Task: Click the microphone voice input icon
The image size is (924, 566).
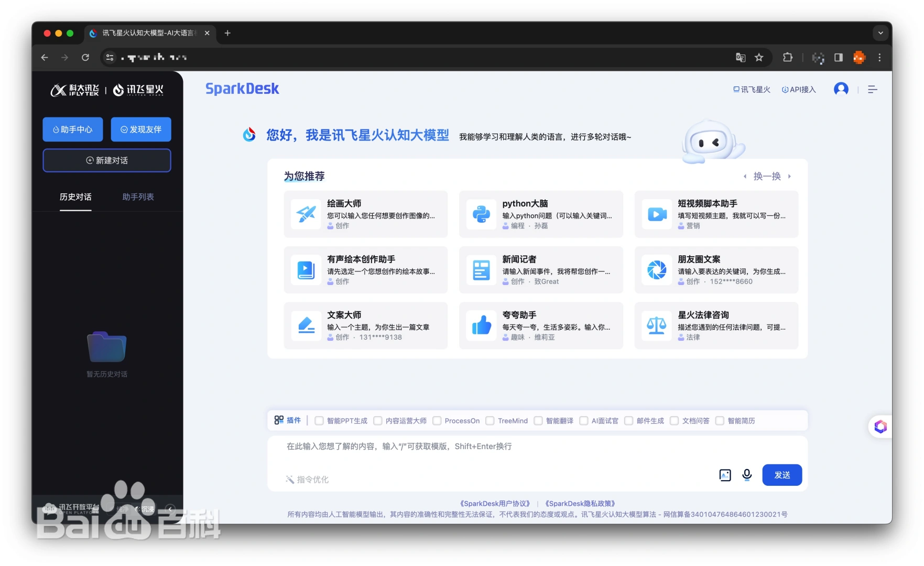Action: point(747,475)
